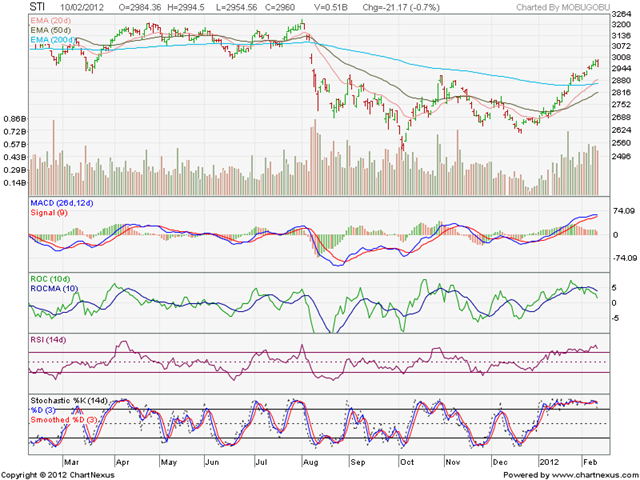Viewport: 640px width, 480px height.
Task: Click the MACD (26d,12d) indicator label
Action: click(62, 203)
